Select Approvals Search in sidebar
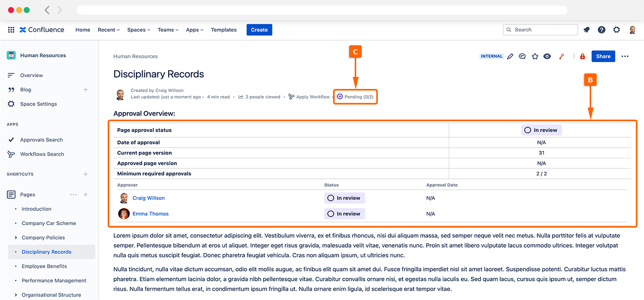 [x=41, y=140]
